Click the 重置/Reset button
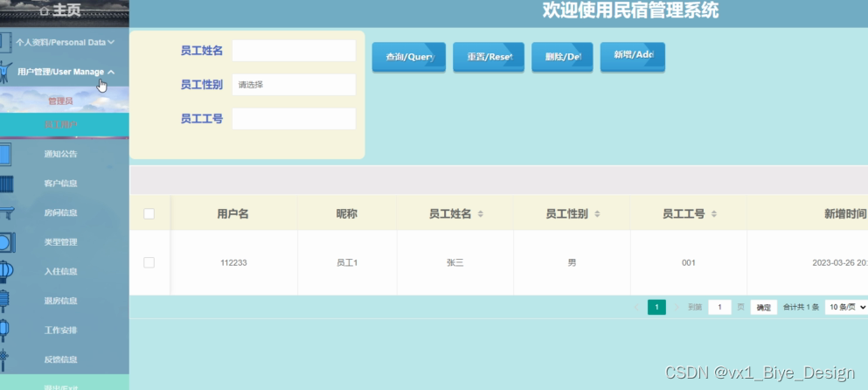Viewport: 868px width, 390px height. tap(489, 57)
